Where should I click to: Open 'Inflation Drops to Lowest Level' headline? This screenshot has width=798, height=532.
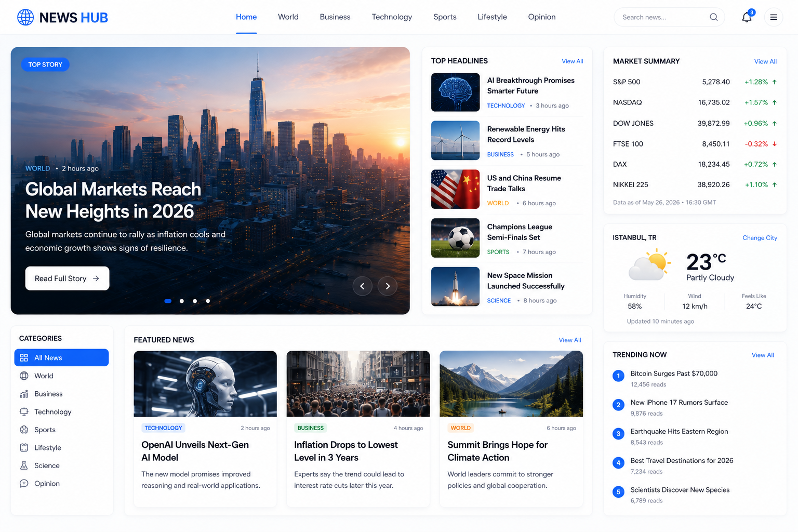(x=346, y=451)
